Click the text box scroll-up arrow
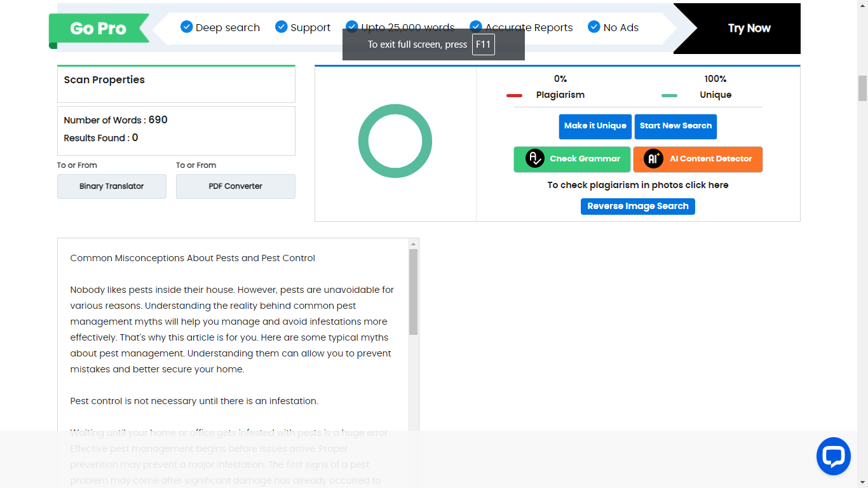Screen dimensions: 868x488 pos(413,244)
